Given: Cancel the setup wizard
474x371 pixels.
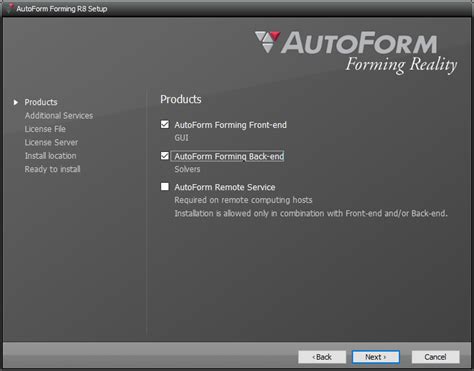Looking at the screenshot, I should [x=435, y=357].
